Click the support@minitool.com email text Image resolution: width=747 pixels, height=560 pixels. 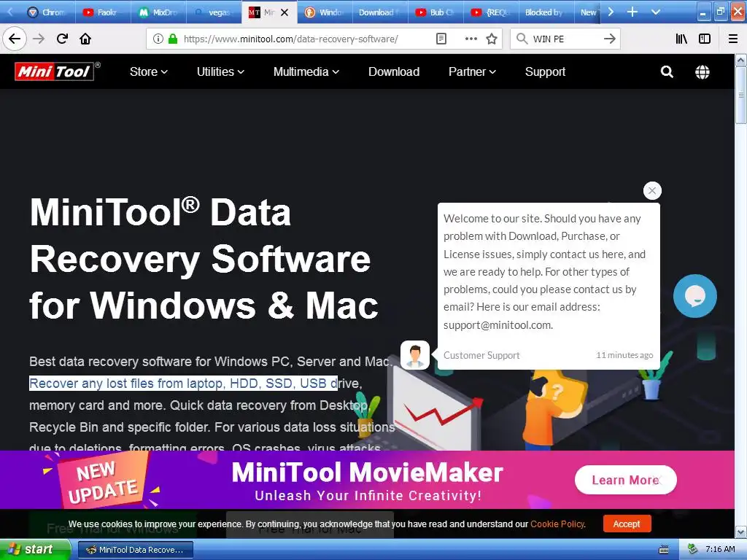click(498, 324)
